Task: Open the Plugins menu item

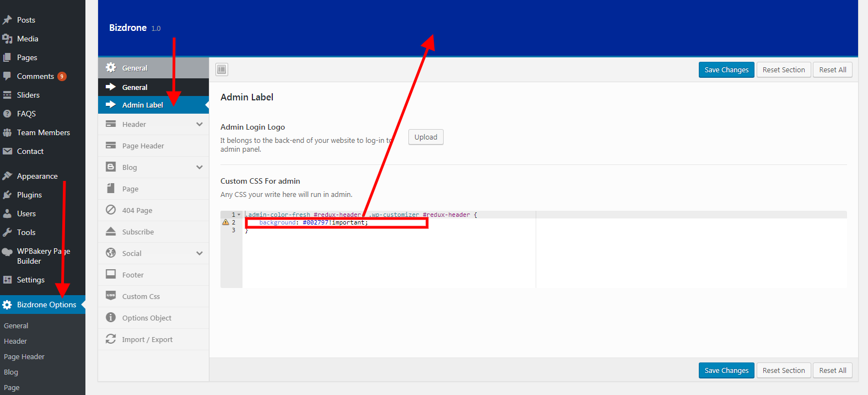Action: [42, 195]
